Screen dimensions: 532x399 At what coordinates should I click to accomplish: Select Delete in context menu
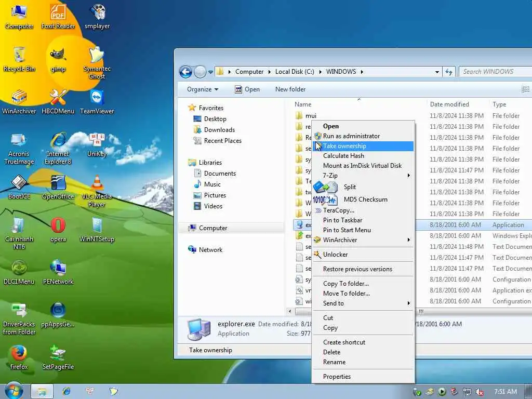pyautogui.click(x=363, y=352)
